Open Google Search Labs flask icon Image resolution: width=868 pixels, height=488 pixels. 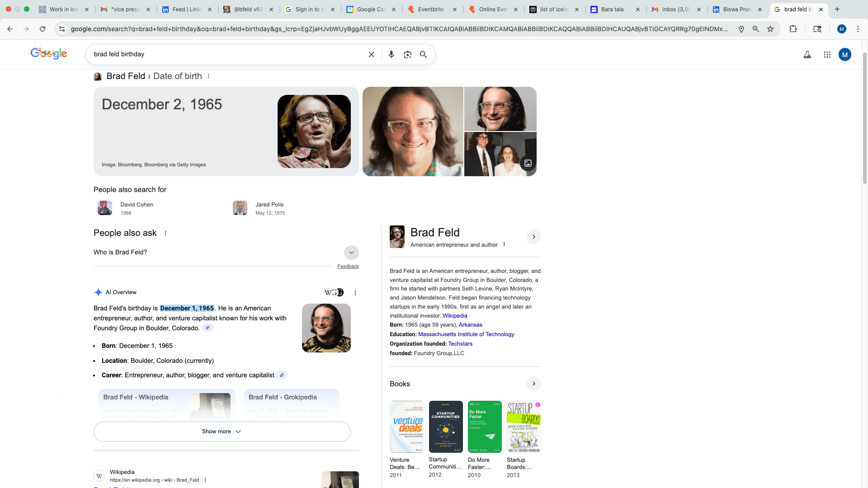click(807, 54)
